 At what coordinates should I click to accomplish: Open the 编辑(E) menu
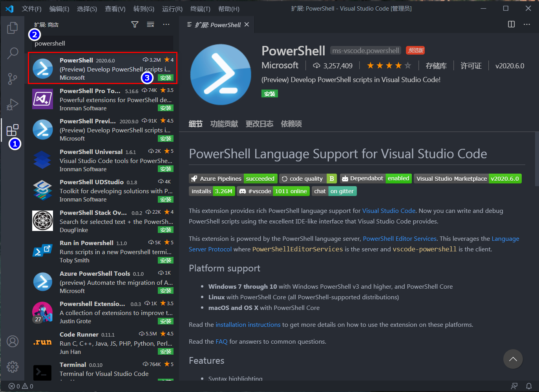pyautogui.click(x=59, y=9)
